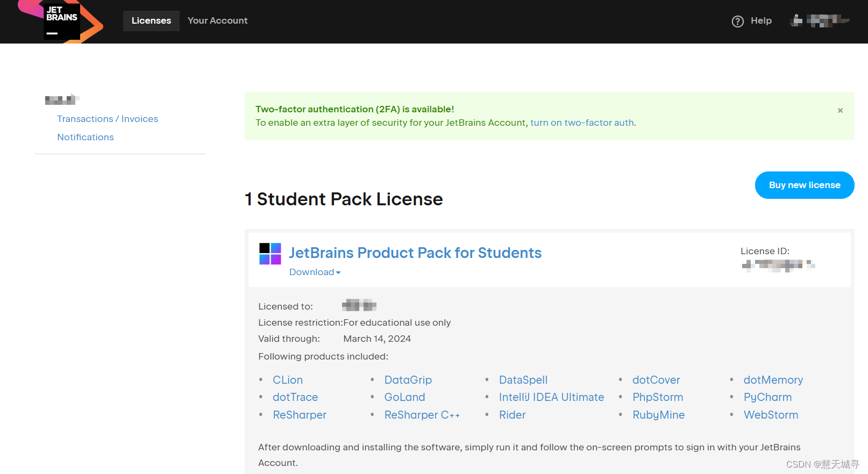Click turn on two-factor auth link
The height and width of the screenshot is (474, 868).
[x=582, y=123]
